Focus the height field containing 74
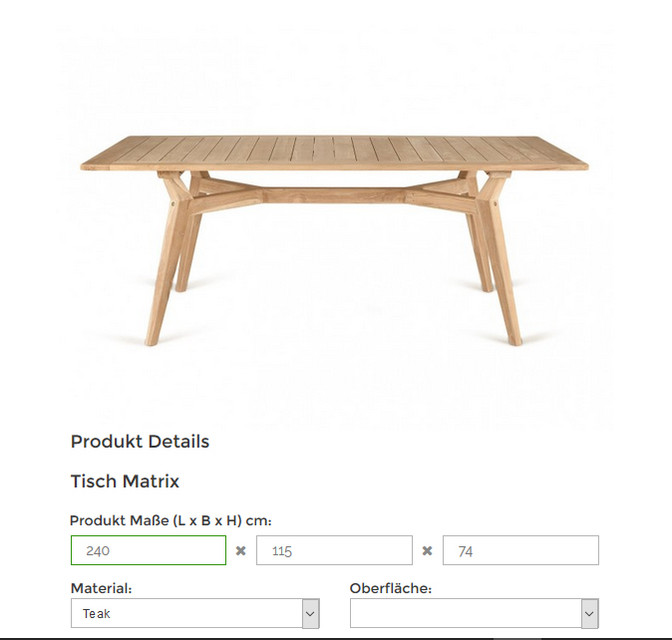The image size is (672, 640). click(x=520, y=550)
